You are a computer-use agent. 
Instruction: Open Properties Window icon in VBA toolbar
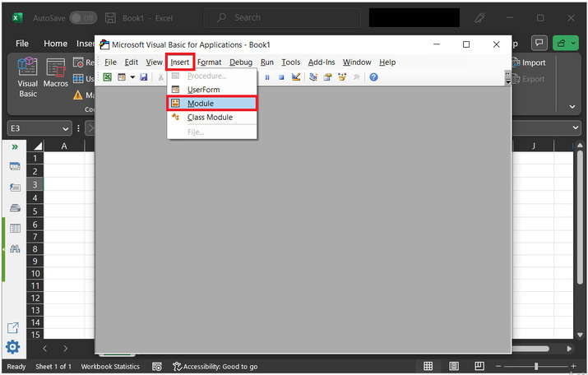point(328,77)
